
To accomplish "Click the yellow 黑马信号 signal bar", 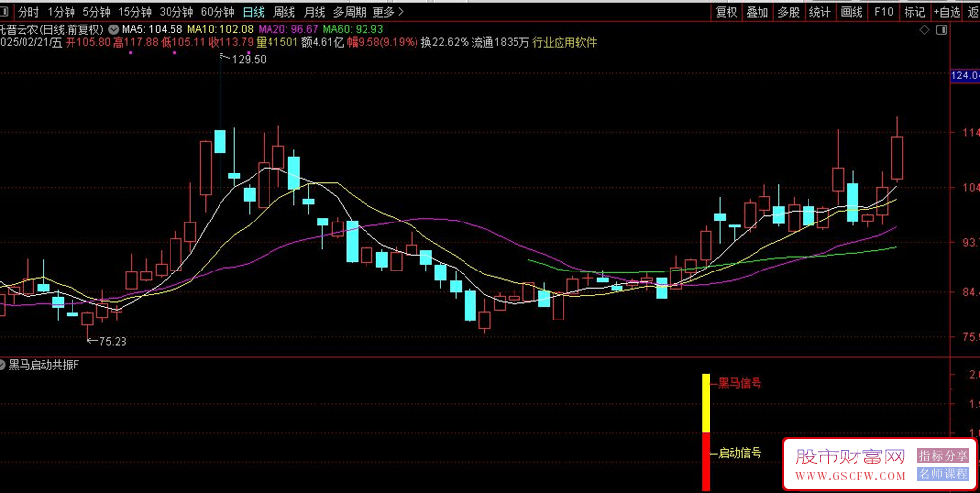I will (706, 403).
